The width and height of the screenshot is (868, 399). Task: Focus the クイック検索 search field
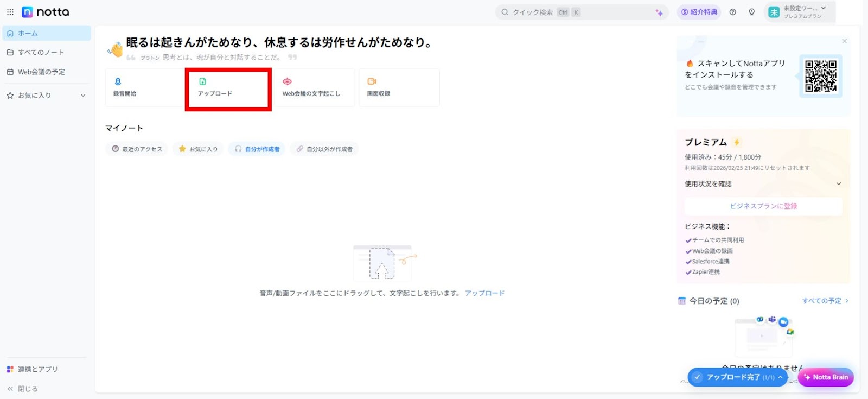[x=582, y=12]
